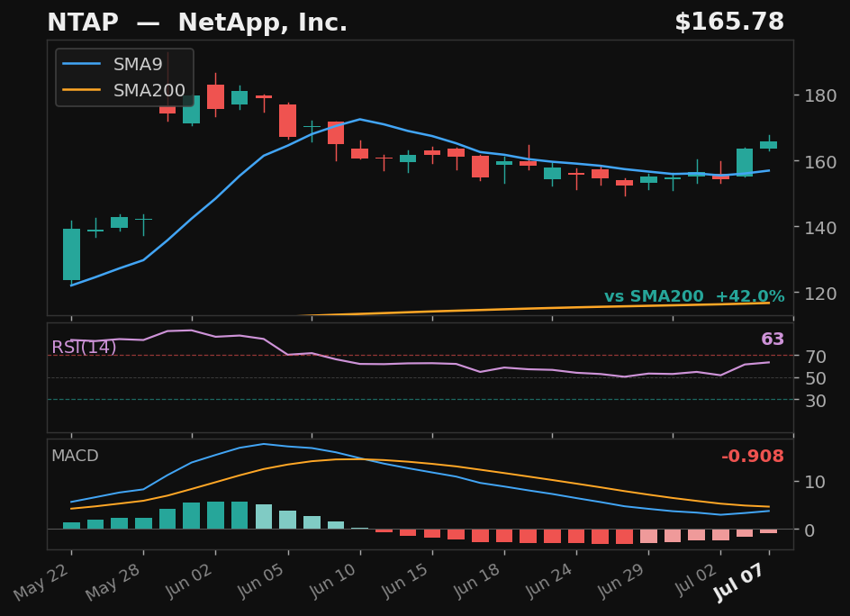Click the RSI 30 axis label
The height and width of the screenshot is (616, 850).
[815, 401]
